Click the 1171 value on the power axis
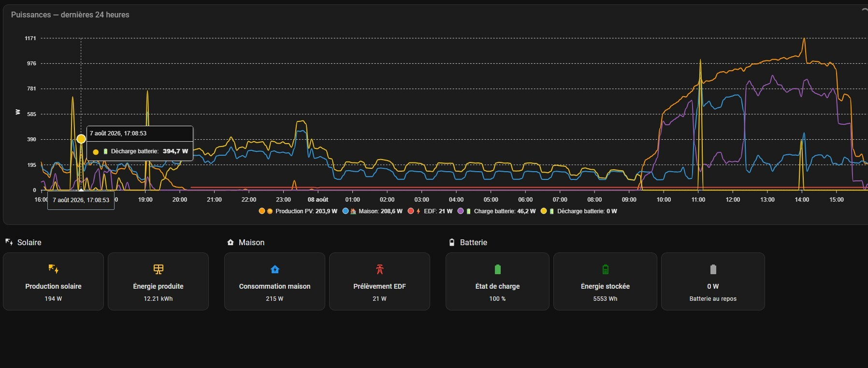Image resolution: width=868 pixels, height=368 pixels. point(30,38)
